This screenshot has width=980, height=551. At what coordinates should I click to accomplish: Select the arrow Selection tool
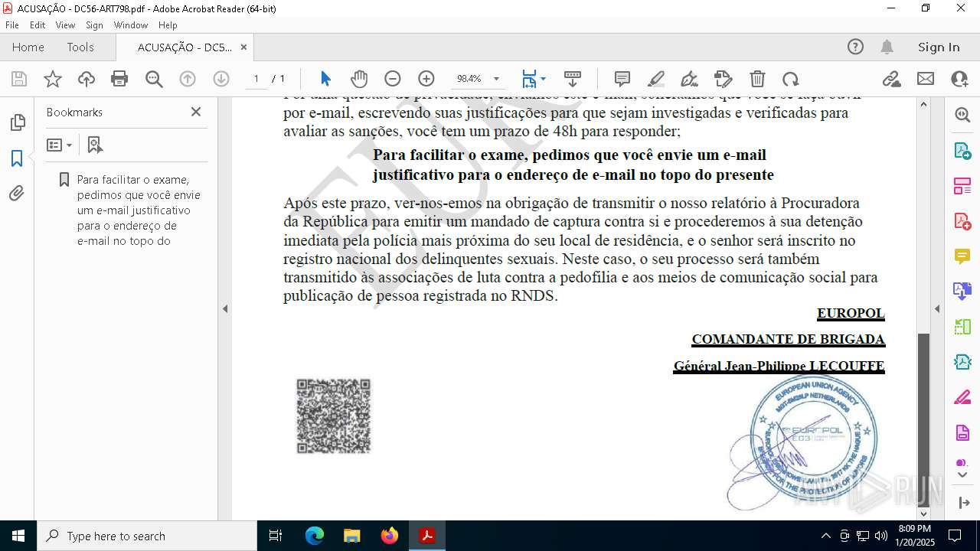pos(325,79)
